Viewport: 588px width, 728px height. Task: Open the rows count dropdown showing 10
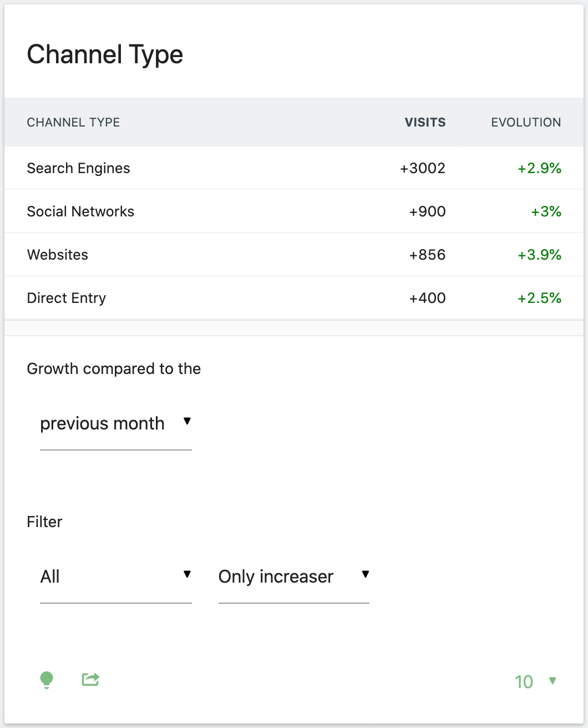click(524, 682)
